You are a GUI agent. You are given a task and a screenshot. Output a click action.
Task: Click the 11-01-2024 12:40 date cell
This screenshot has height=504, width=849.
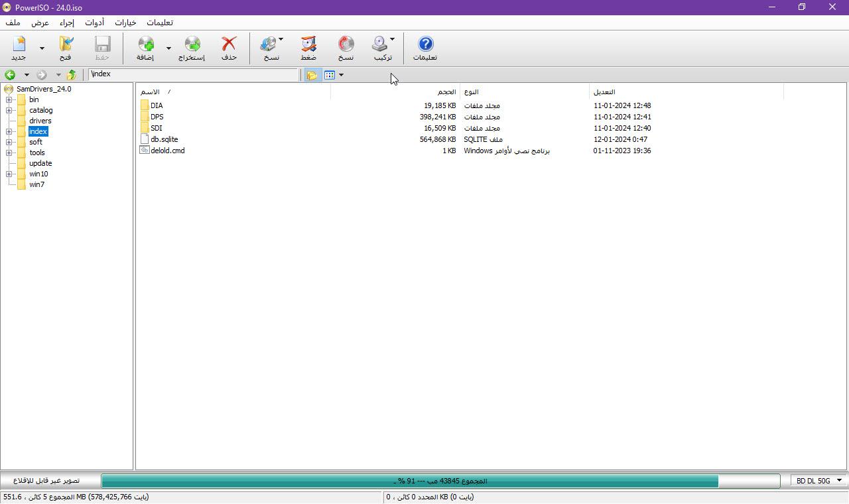pos(622,128)
